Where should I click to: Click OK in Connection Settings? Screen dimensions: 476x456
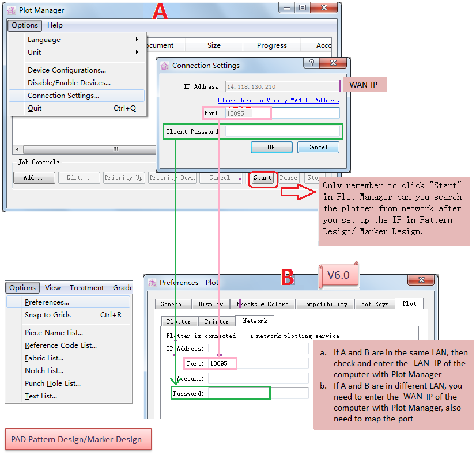click(271, 147)
